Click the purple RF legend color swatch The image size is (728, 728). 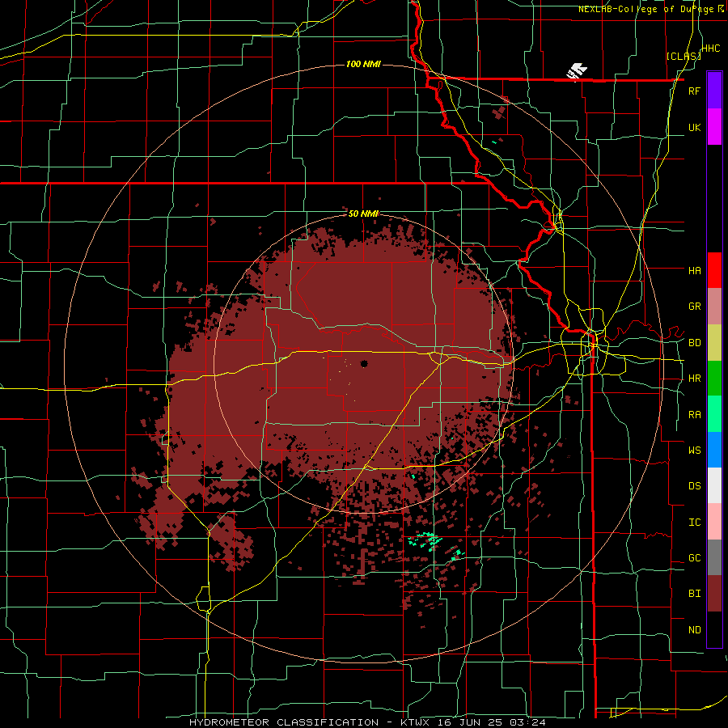click(714, 91)
